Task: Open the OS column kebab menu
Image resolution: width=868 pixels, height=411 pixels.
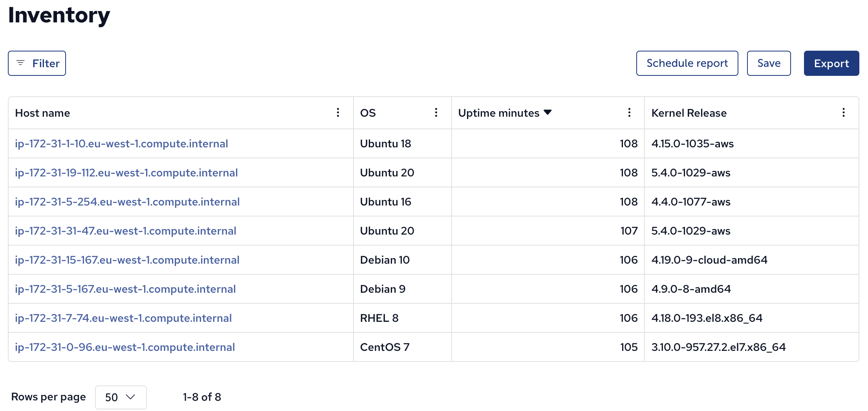Action: tap(436, 113)
